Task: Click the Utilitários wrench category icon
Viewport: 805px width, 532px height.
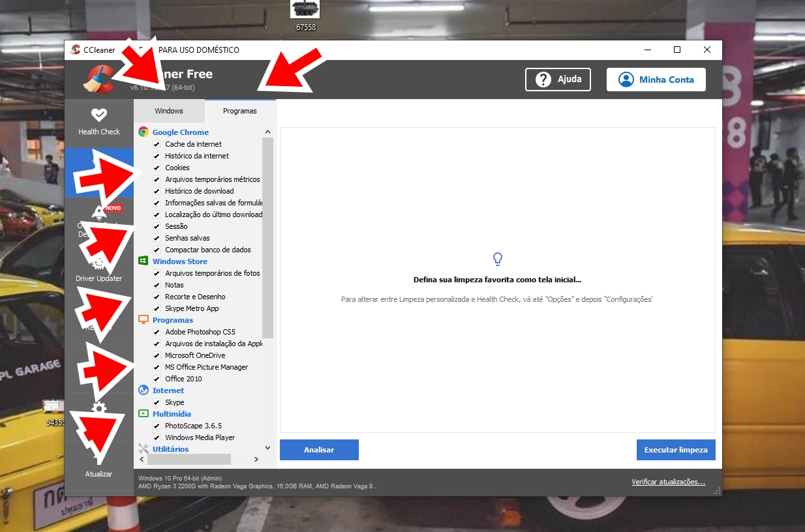Action: (144, 449)
